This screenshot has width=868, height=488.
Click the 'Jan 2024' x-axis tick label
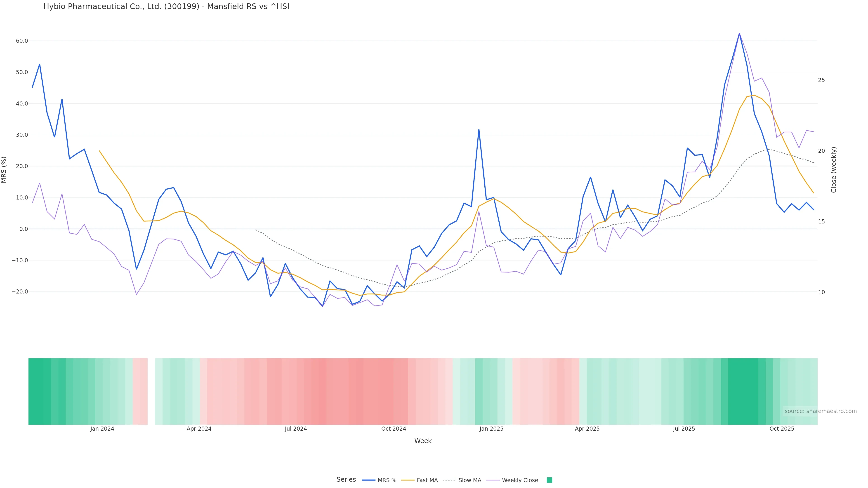click(102, 429)
